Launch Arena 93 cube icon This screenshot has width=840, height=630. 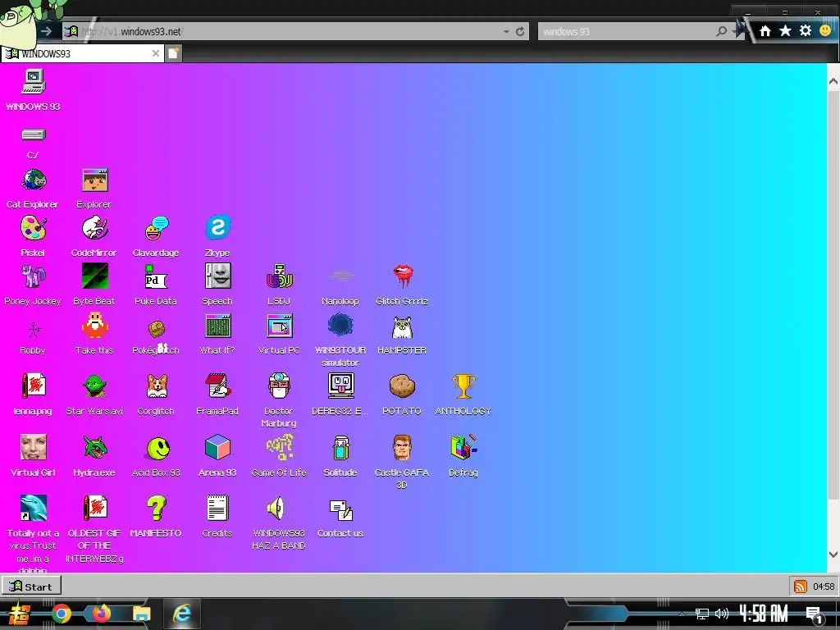(217, 447)
